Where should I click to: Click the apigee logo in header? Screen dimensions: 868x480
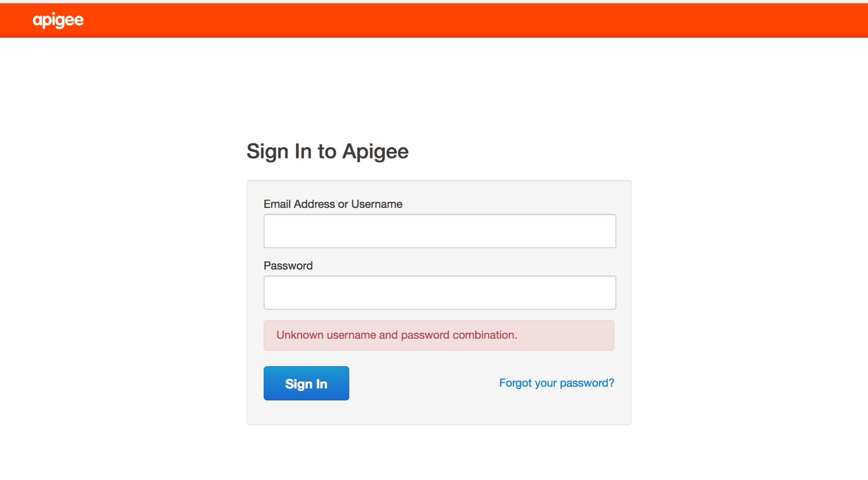58,20
